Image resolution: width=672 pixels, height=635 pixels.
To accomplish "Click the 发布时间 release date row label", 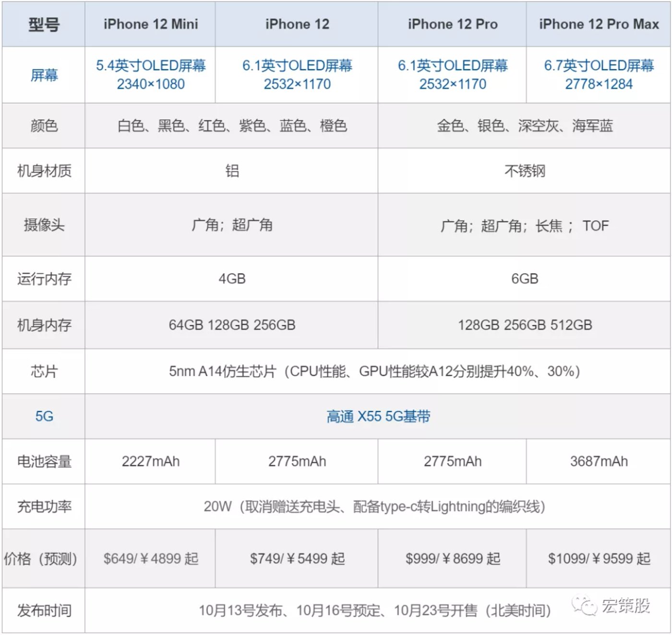I will pos(43,611).
